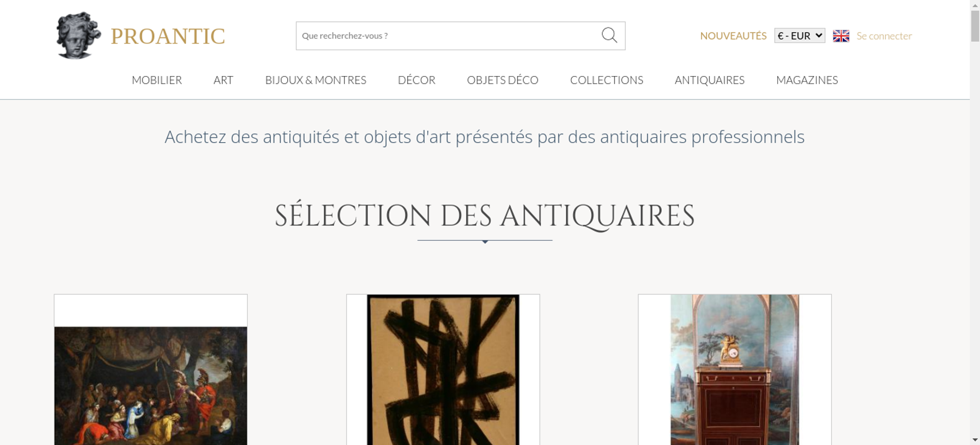Image resolution: width=980 pixels, height=445 pixels.
Task: Open the ART menu
Action: pos(223,80)
